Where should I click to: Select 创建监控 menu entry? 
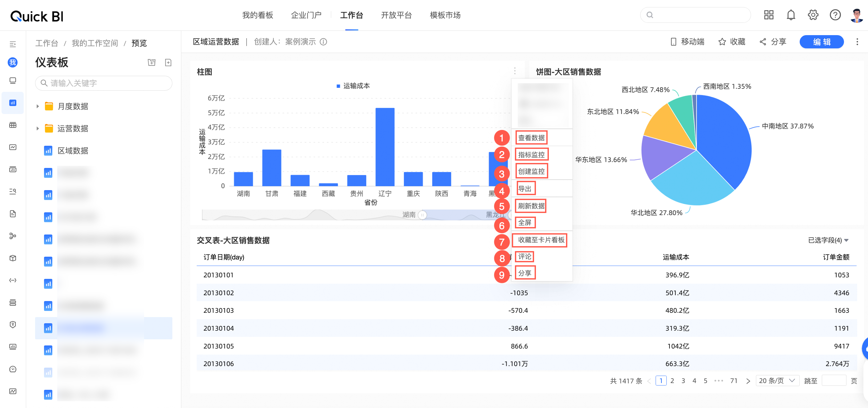[x=531, y=171]
